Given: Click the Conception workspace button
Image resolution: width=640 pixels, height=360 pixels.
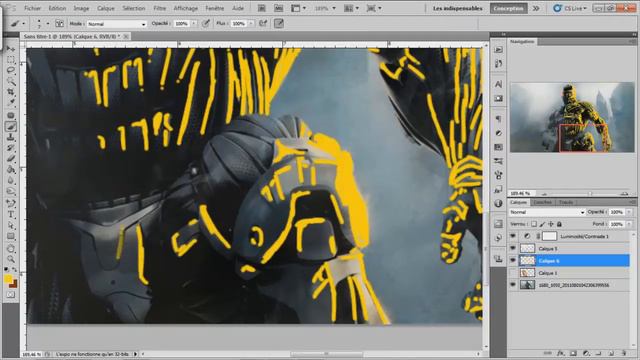Looking at the screenshot, I should [x=508, y=8].
